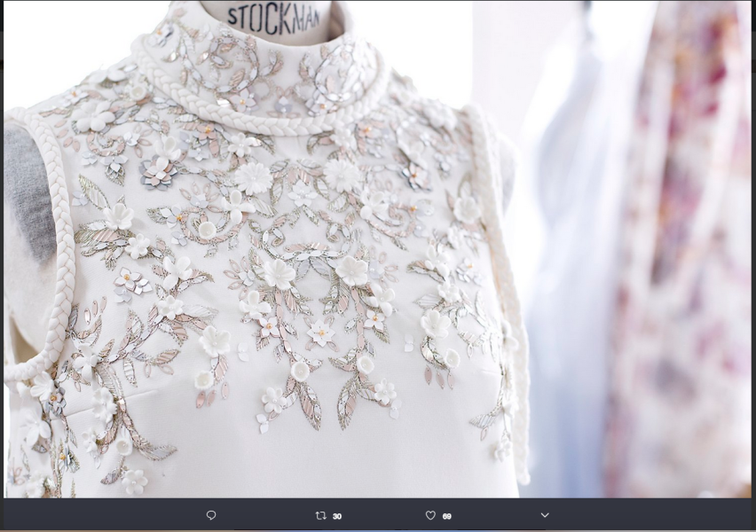The width and height of the screenshot is (756, 532).
Task: Click the dark bar between reply and retweet icons
Action: click(x=266, y=515)
